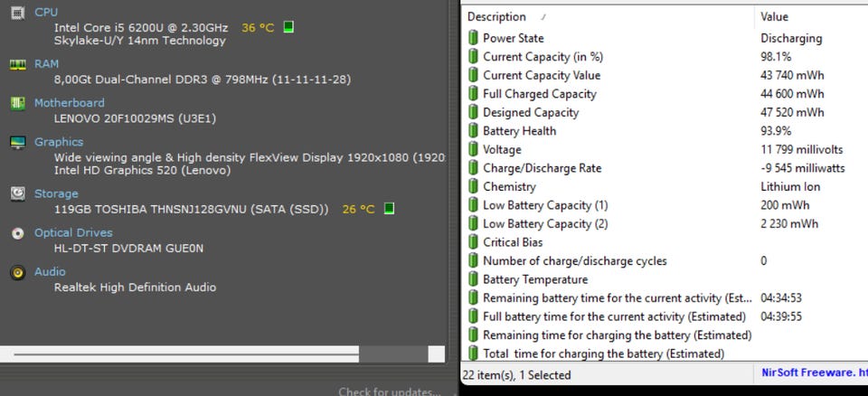
Task: Click the scrollbar end button in Speccy
Action: 436,354
